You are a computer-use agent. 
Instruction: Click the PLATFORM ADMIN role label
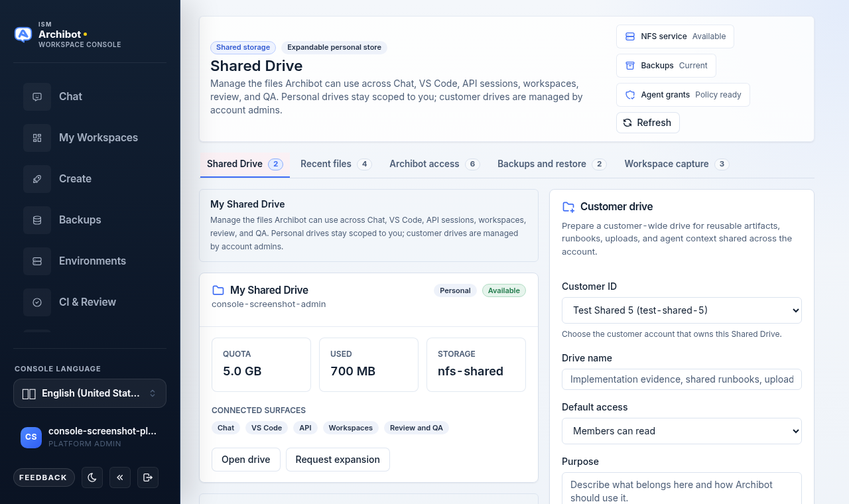(x=85, y=444)
